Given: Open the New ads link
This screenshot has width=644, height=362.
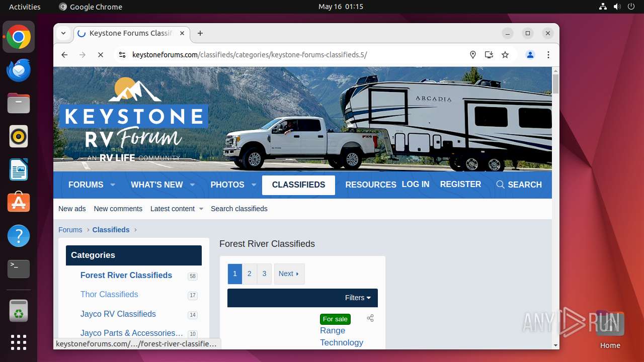Looking at the screenshot, I should pyautogui.click(x=72, y=209).
